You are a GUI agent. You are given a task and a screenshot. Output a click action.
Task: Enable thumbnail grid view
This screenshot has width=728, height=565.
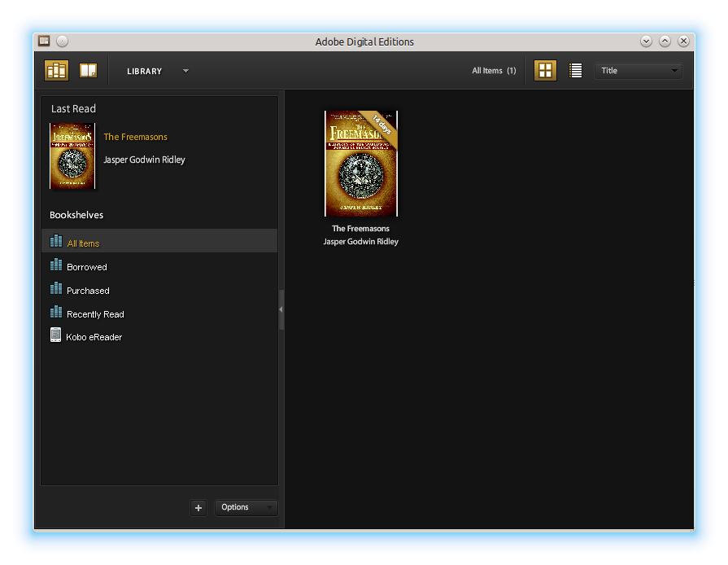click(545, 71)
